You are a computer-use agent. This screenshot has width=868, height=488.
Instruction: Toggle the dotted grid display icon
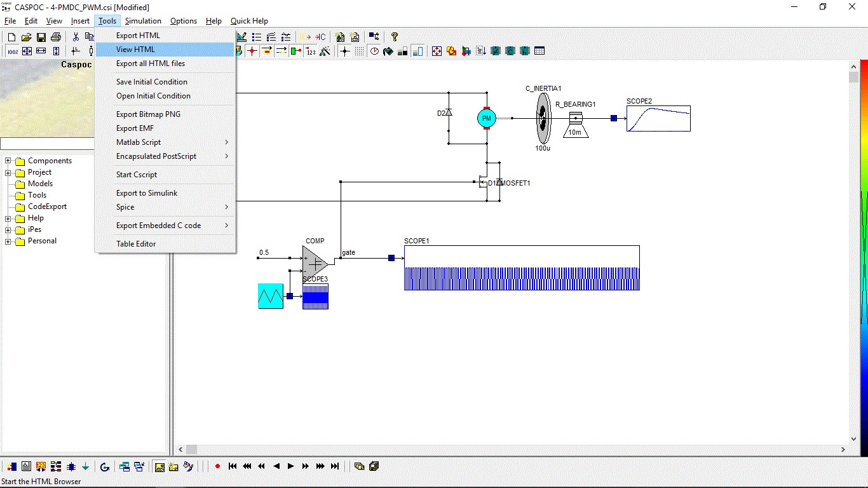click(x=359, y=51)
